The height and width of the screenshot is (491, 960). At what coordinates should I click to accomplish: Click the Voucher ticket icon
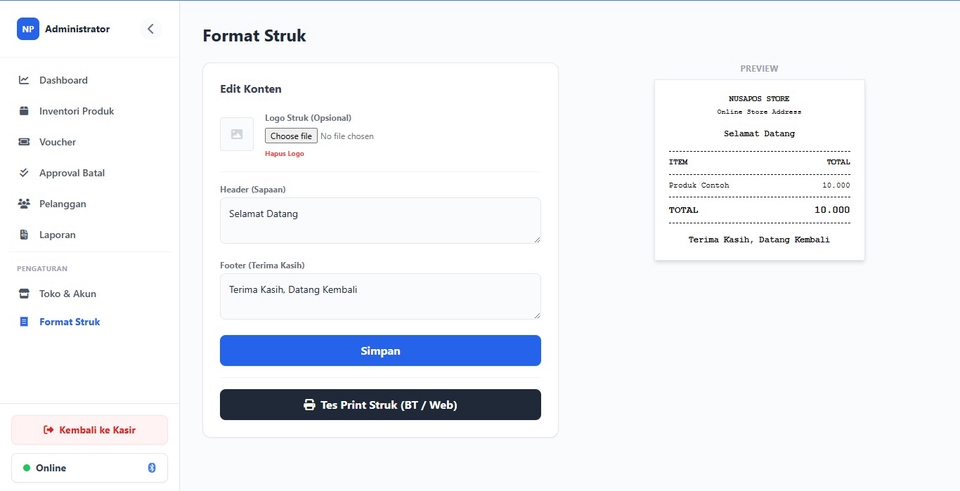click(x=24, y=142)
